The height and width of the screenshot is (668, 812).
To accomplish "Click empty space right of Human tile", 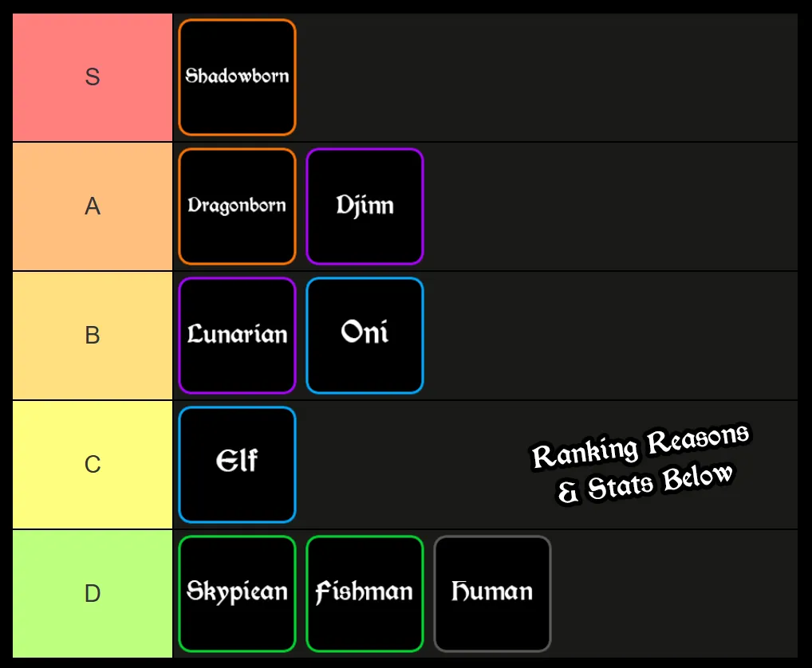I will (x=678, y=594).
